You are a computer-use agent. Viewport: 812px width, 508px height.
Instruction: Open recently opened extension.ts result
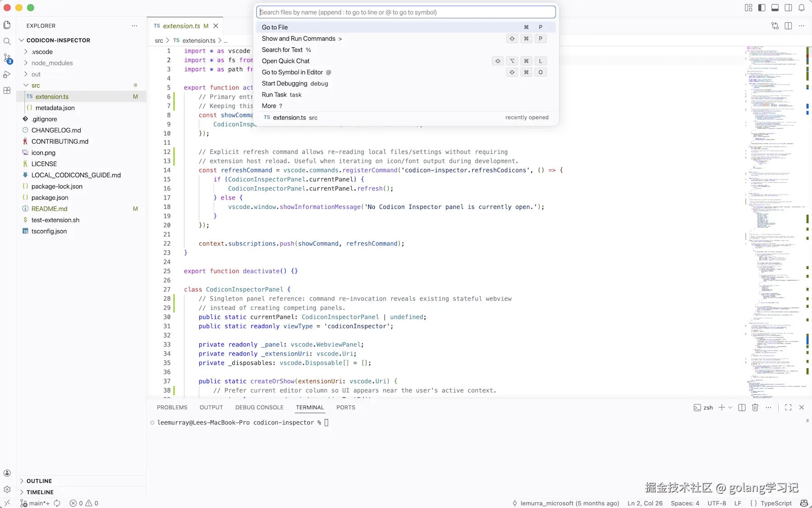coord(406,118)
